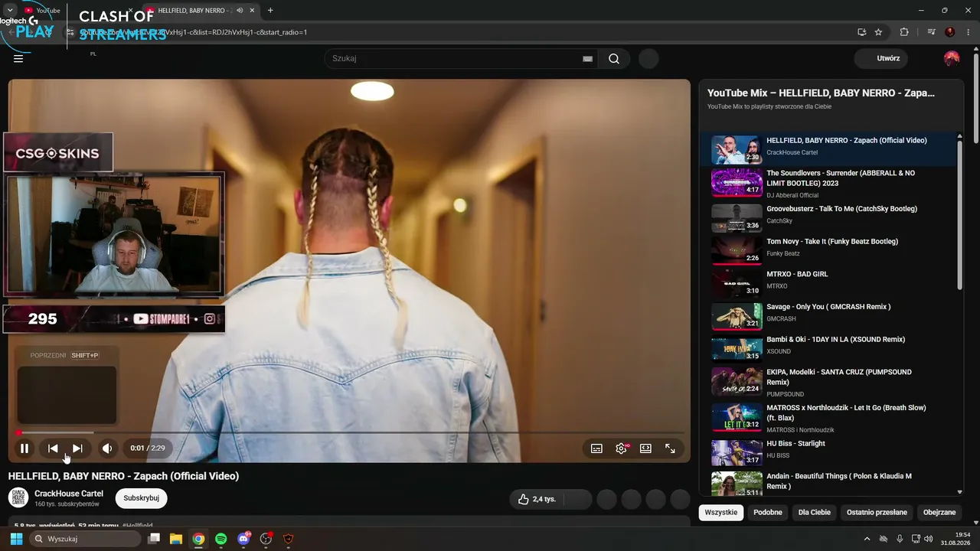Image resolution: width=980 pixels, height=551 pixels.
Task: Switch player to theater mode
Action: (645, 448)
